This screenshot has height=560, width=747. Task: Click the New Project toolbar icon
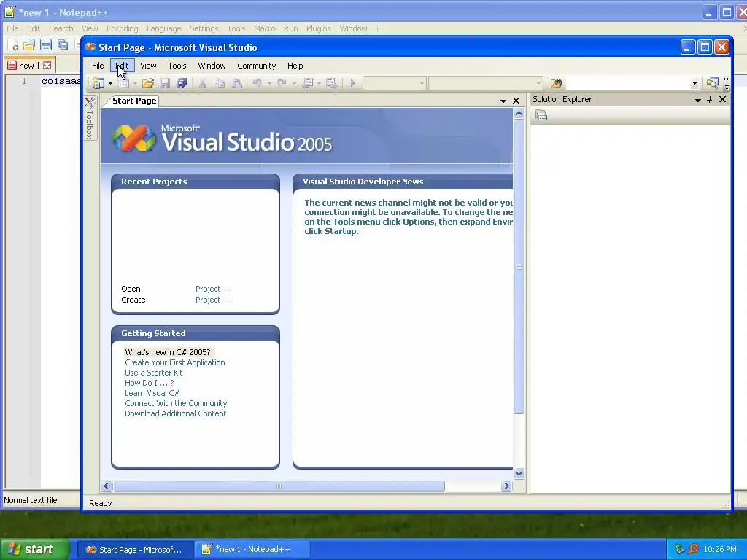tap(98, 83)
